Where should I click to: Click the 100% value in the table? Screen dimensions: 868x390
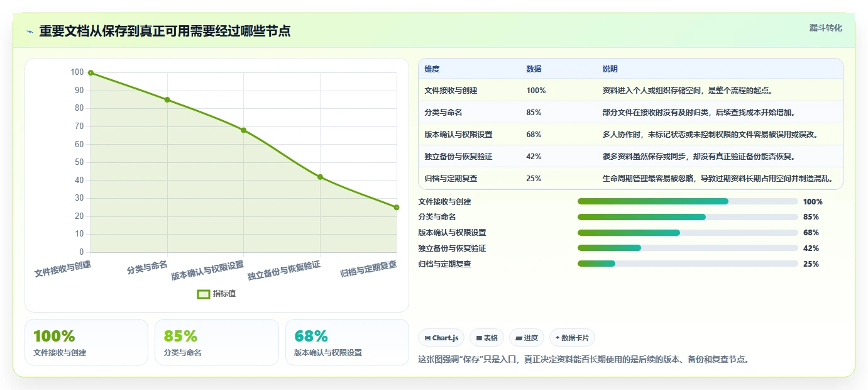(x=536, y=91)
